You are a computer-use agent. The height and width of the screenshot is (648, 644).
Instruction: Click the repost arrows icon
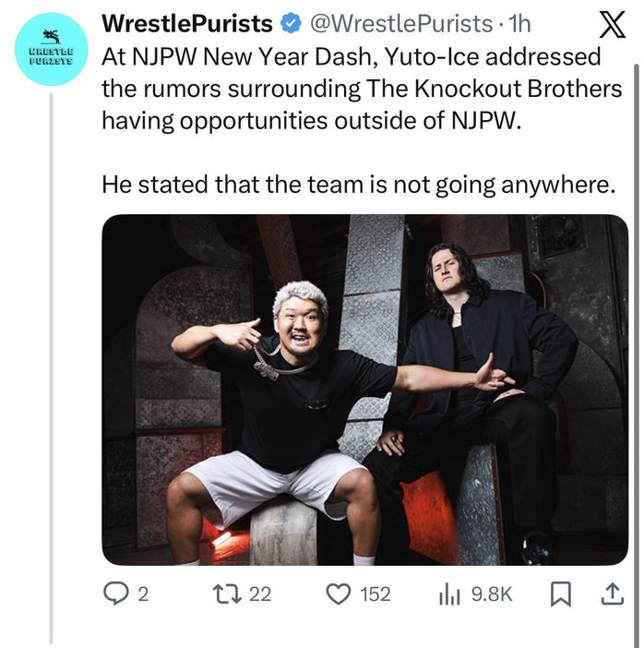226,594
